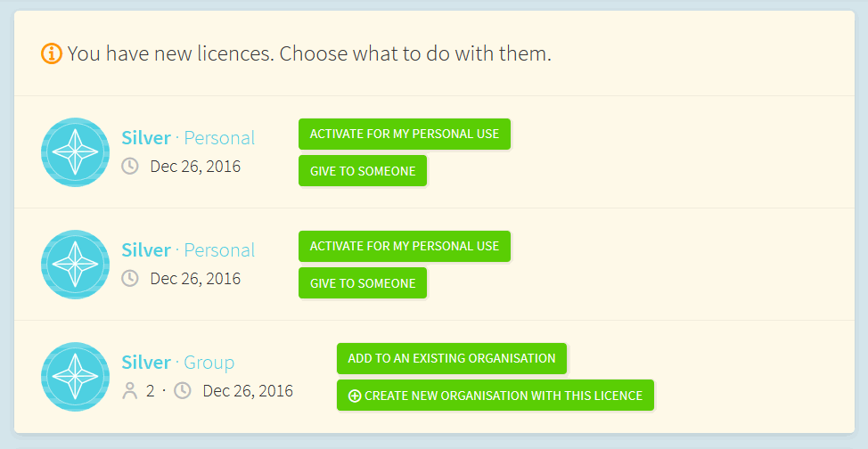Click the person icon in the Group licence row

click(130, 391)
